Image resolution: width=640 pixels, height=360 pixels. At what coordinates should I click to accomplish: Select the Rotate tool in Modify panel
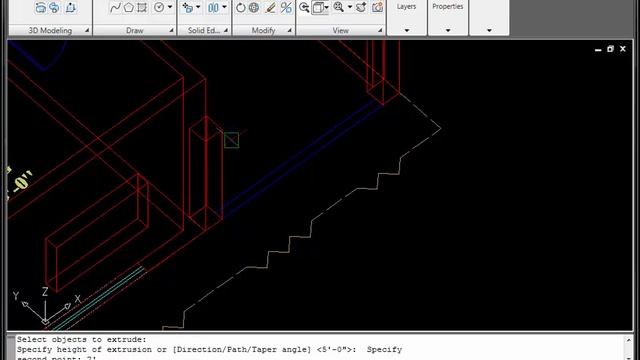(241, 8)
